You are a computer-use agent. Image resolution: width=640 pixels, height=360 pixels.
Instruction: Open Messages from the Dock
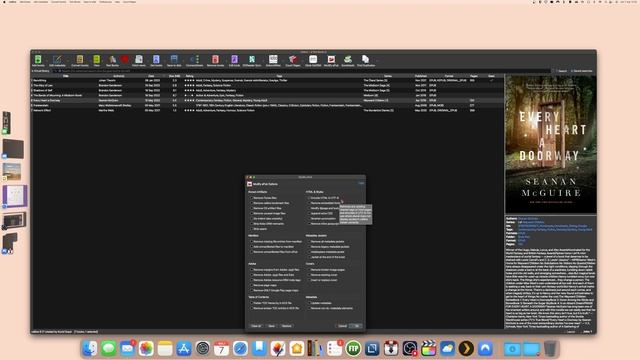point(109,349)
